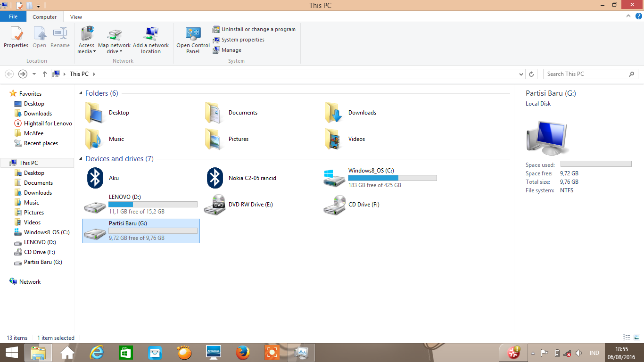Select the LENOVO (D:) drive
This screenshot has width=644, height=362.
(141, 205)
